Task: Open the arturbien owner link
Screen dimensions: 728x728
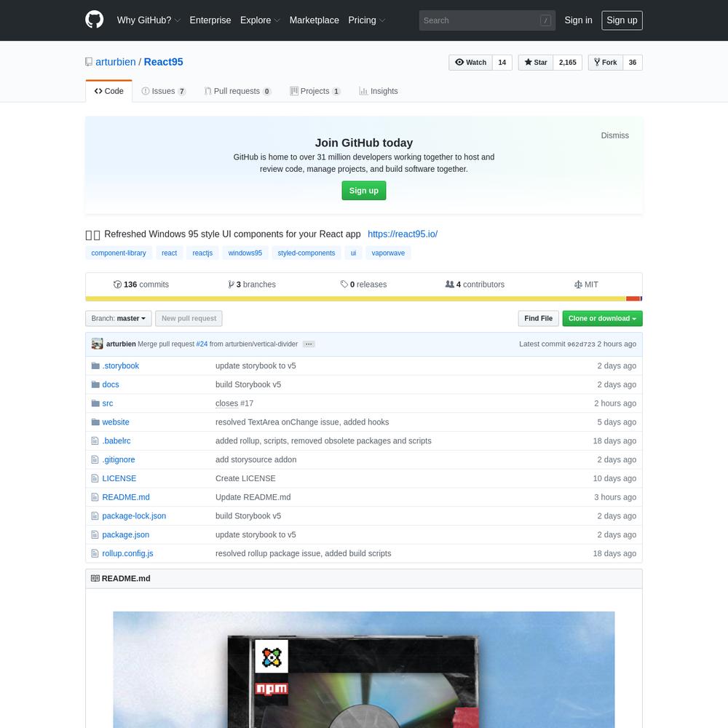Action: pos(116,62)
